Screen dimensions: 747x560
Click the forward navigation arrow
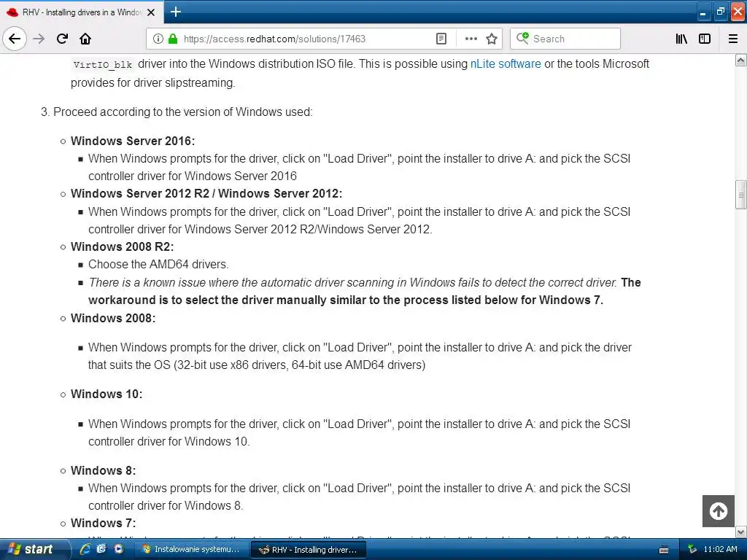pos(39,39)
